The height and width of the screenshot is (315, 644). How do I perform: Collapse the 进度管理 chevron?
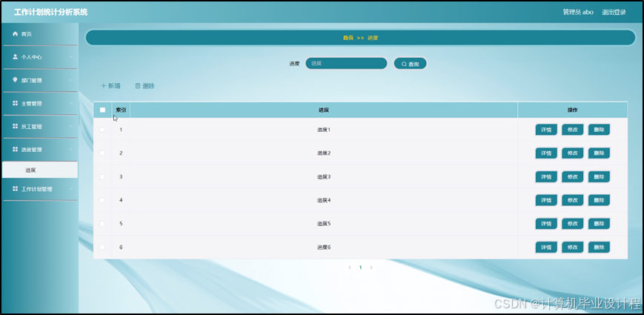[x=70, y=149]
